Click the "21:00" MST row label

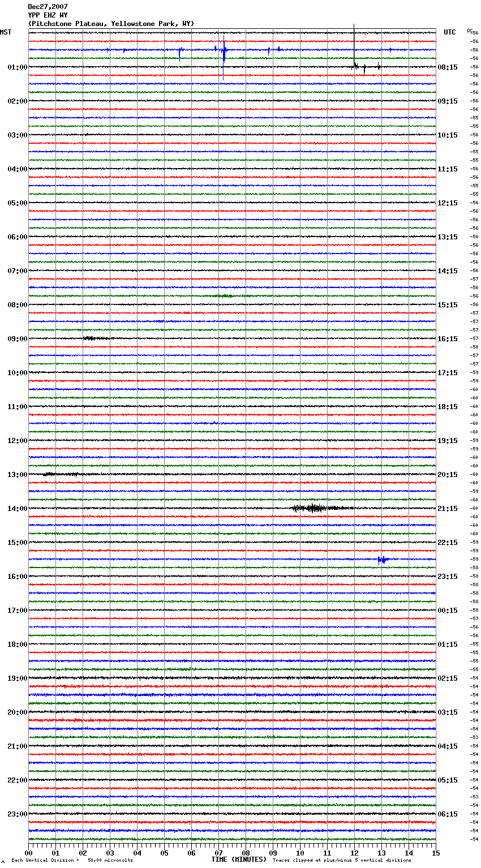(18, 746)
